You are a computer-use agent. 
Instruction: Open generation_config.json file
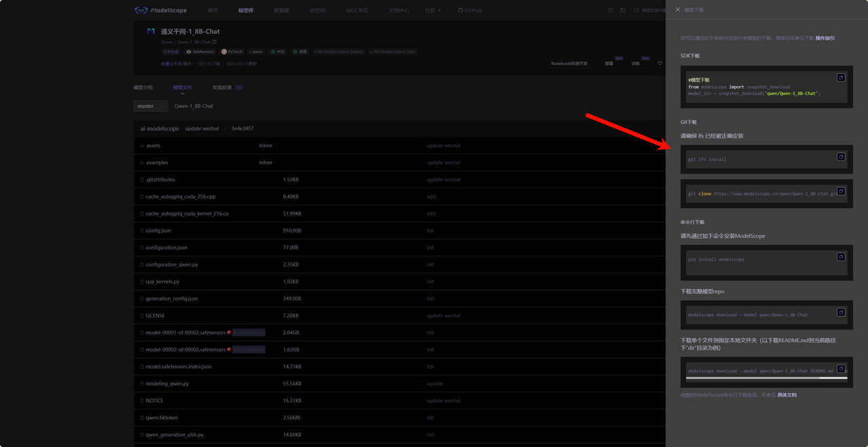172,298
